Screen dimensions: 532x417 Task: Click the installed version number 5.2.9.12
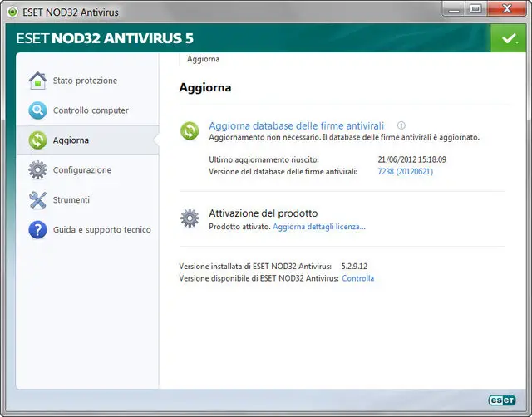pos(354,267)
